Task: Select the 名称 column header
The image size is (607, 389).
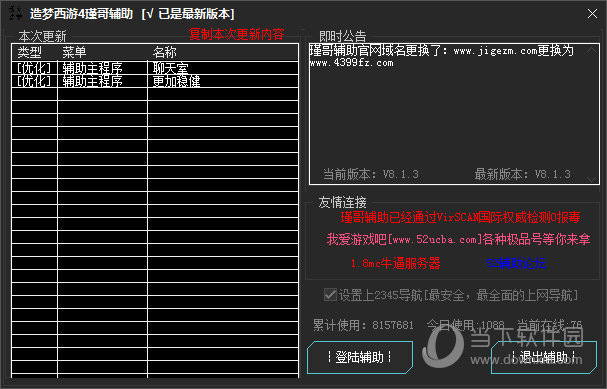Action: point(223,52)
